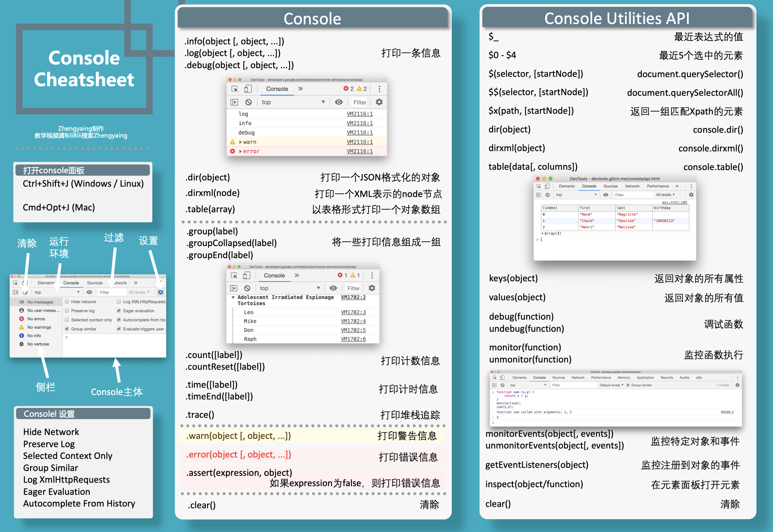Expand the yellow 'warn' message triangle
Viewport: 773px width, 532px height.
[240, 142]
